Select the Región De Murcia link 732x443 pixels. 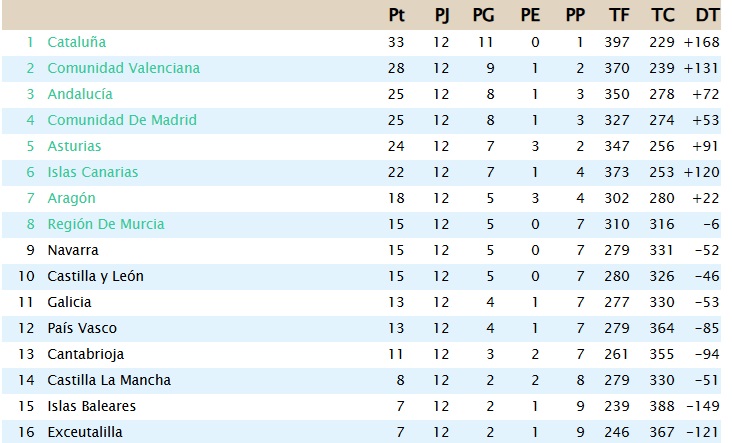point(105,224)
